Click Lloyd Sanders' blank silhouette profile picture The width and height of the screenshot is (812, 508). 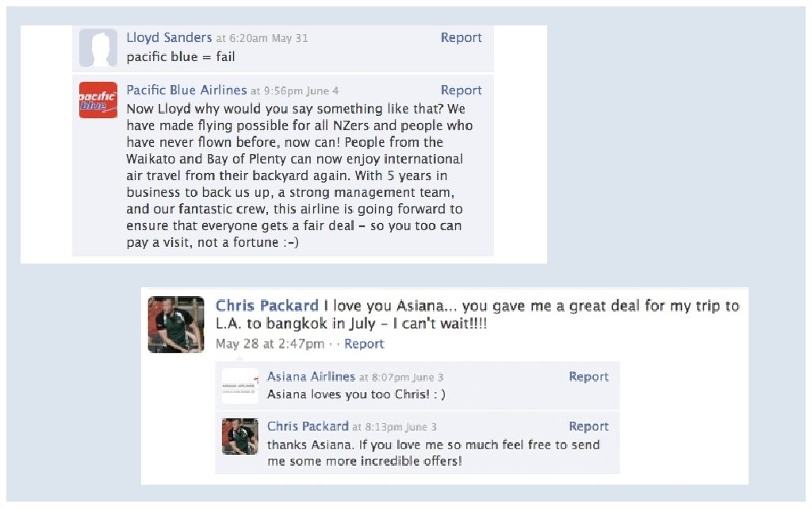pyautogui.click(x=98, y=49)
